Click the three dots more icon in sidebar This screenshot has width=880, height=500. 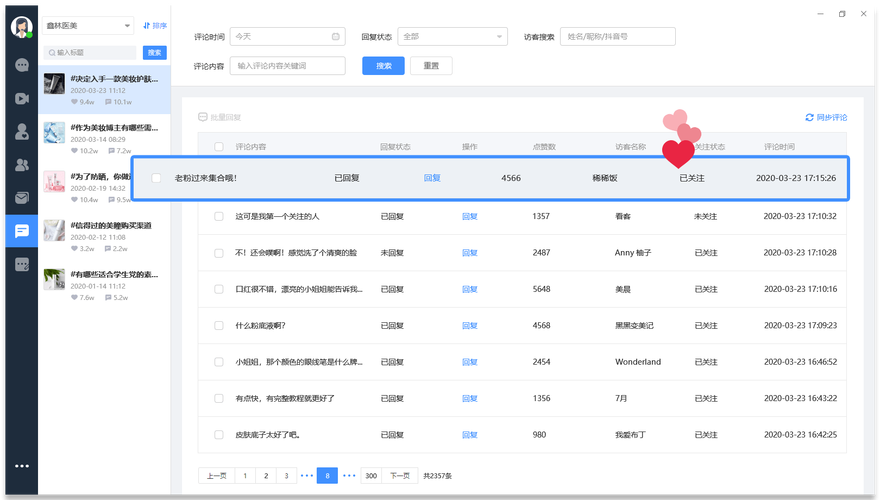(22, 466)
